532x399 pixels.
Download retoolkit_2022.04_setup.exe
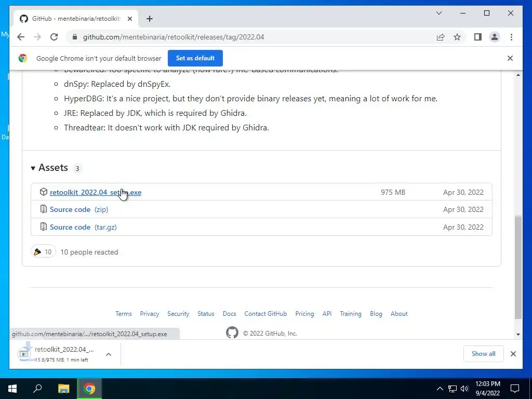pyautogui.click(x=96, y=192)
